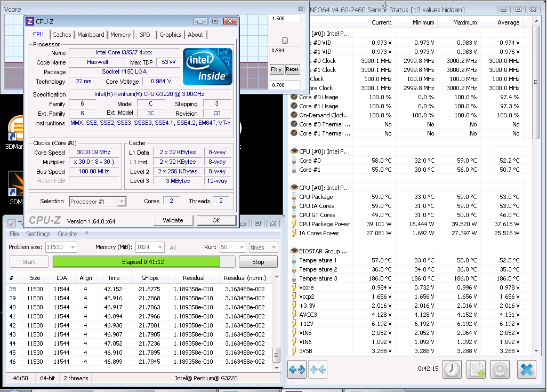This screenshot has width=547, height=392.
Task: Click the disabled Start button
Action: click(x=29, y=262)
